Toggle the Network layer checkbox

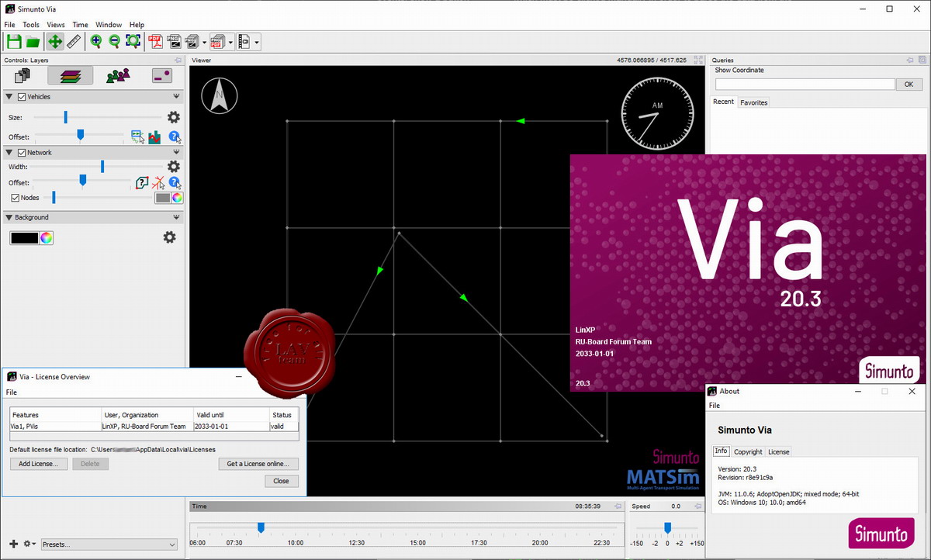[22, 153]
